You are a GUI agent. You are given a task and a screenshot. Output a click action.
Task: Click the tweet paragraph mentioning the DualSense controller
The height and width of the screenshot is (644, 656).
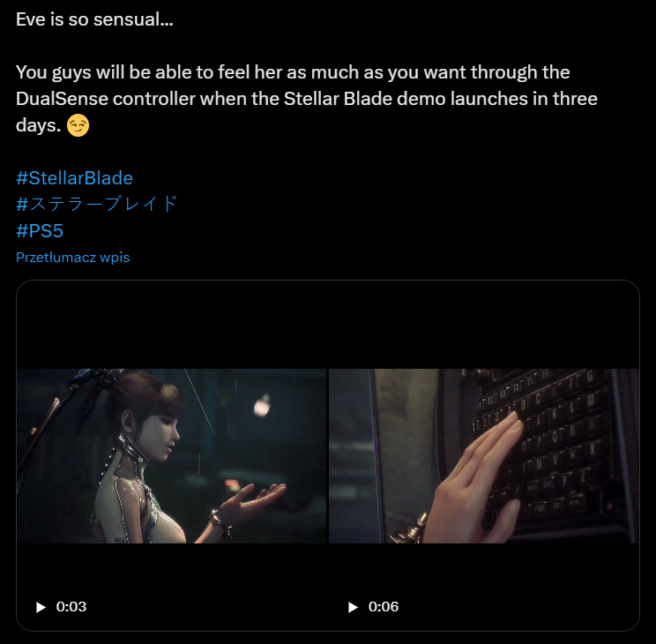[307, 99]
